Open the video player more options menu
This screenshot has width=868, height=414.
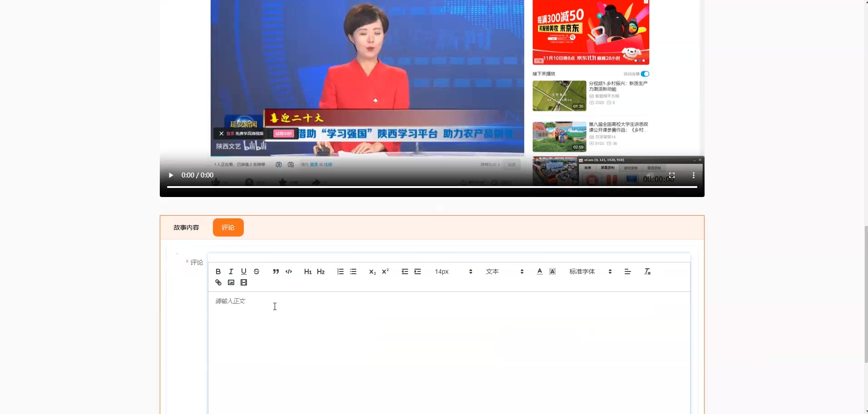point(694,175)
